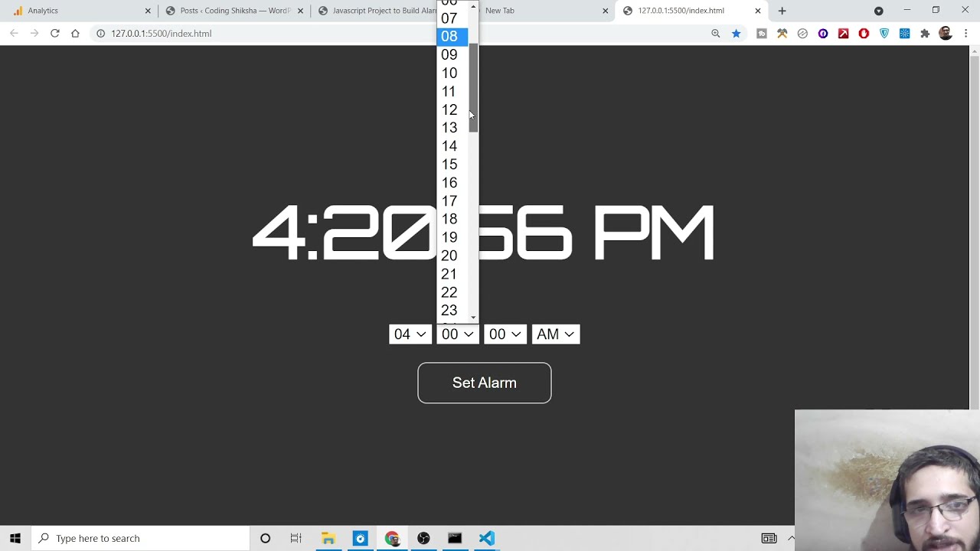Reload the current browser page
The width and height of the screenshot is (980, 551).
(x=54, y=34)
